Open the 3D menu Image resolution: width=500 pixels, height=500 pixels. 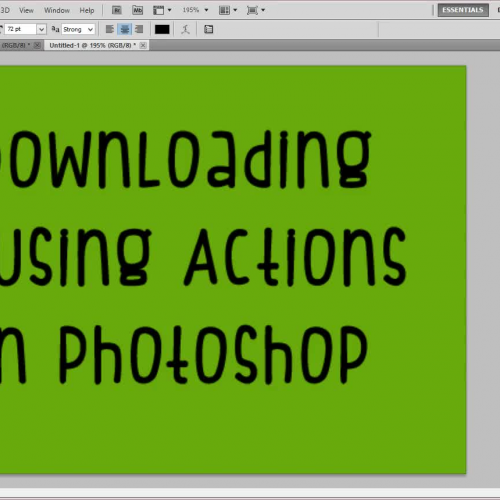(5, 10)
